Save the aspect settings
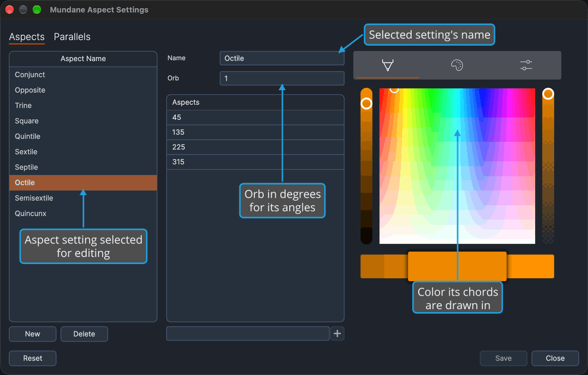The width and height of the screenshot is (588, 375). [x=503, y=358]
